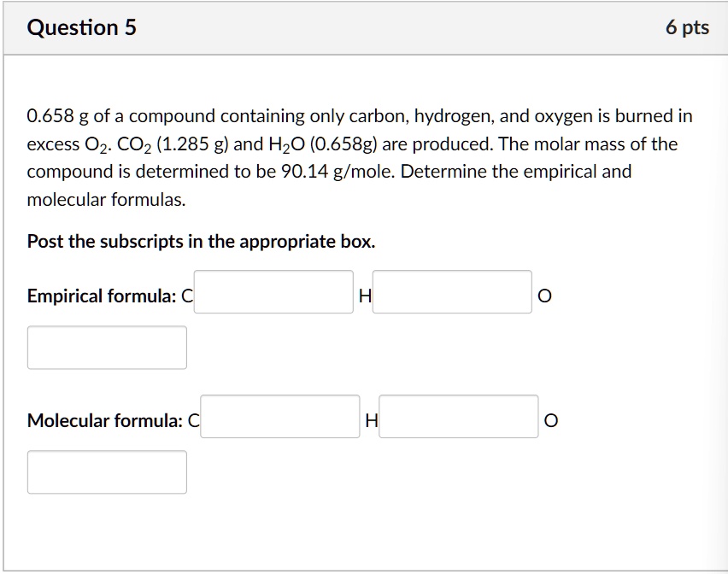Click the molecular formula carbon subscript box
The height and width of the screenshot is (574, 728).
[x=279, y=416]
